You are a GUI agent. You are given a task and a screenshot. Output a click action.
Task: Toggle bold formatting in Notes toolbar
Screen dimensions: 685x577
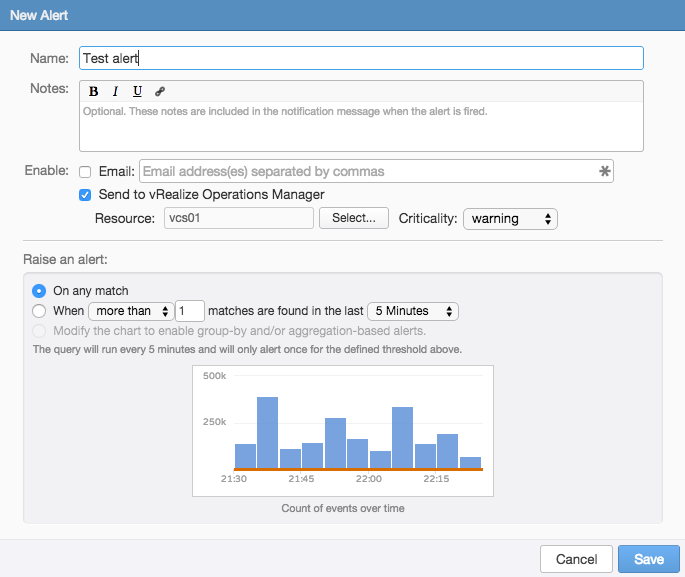coord(93,91)
